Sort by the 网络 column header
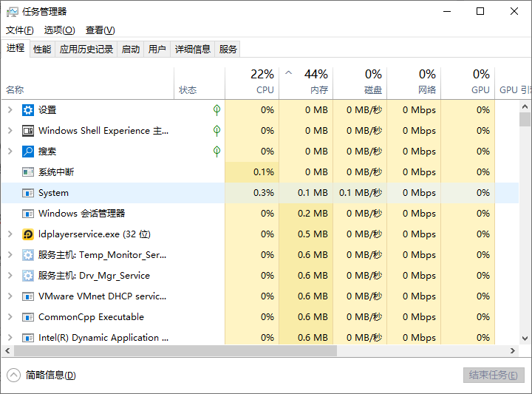This screenshot has width=532, height=394. pos(414,84)
